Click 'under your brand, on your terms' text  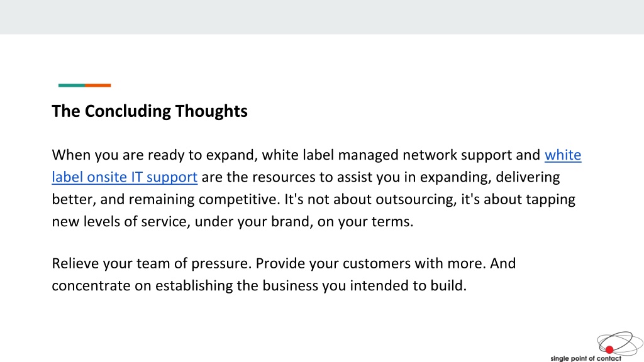coord(304,222)
